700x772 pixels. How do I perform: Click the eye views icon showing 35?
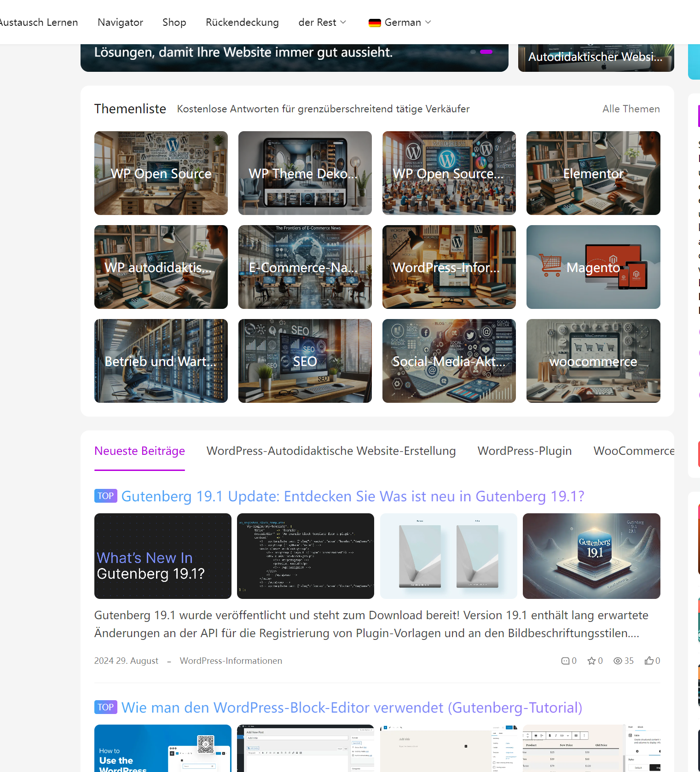click(x=618, y=661)
